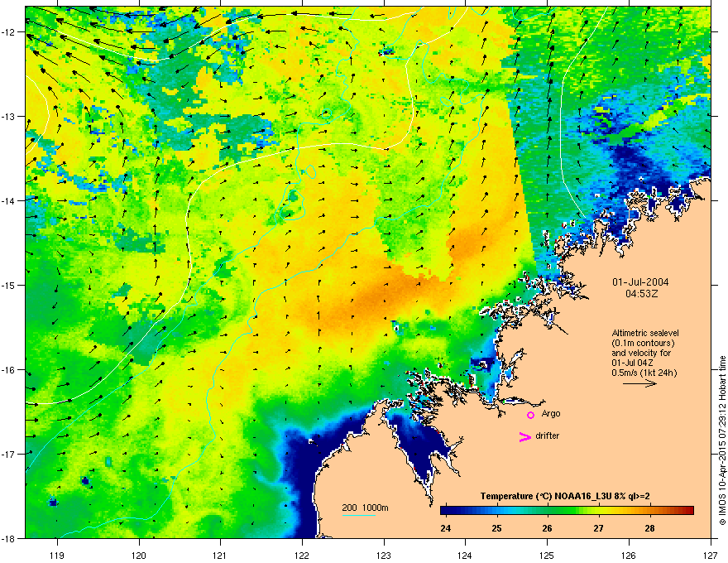Click longitude axis label 126
The height and width of the screenshot is (563, 728).
coord(629,555)
